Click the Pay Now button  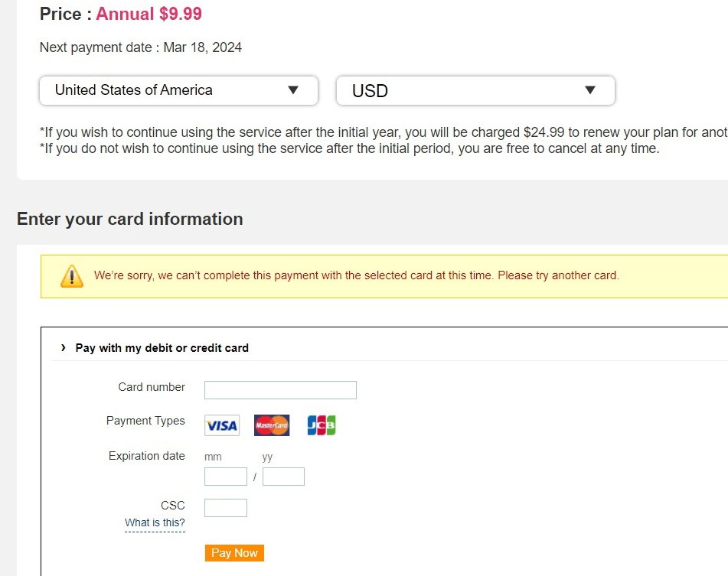tap(234, 553)
